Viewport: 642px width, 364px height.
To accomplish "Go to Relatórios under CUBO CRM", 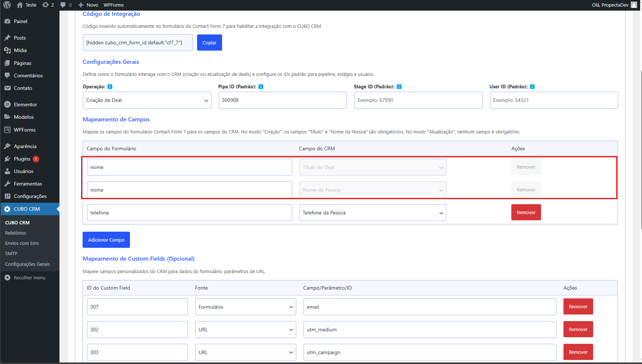I will [15, 233].
